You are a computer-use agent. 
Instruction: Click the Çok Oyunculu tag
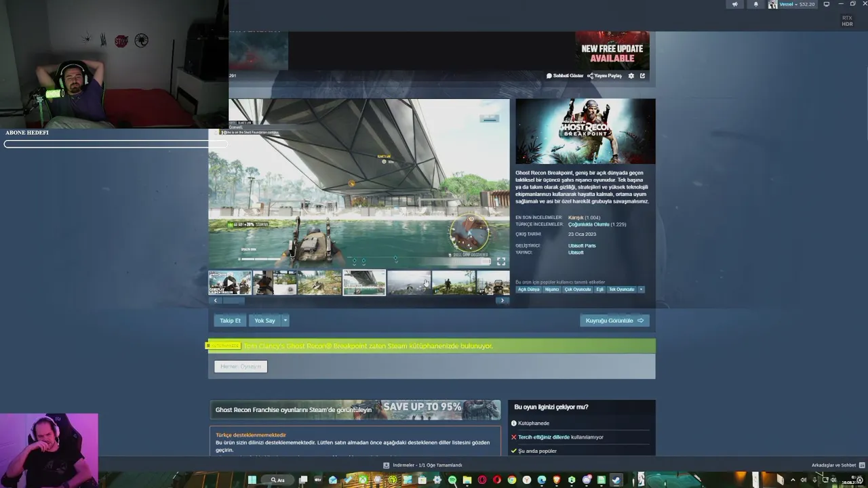[578, 289]
